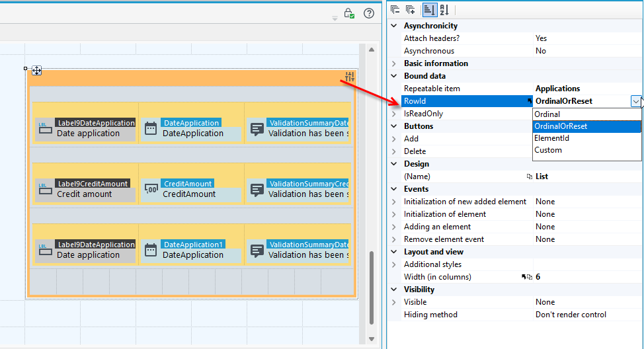
Task: Click the Attach headers? value Yes
Action: tap(541, 38)
